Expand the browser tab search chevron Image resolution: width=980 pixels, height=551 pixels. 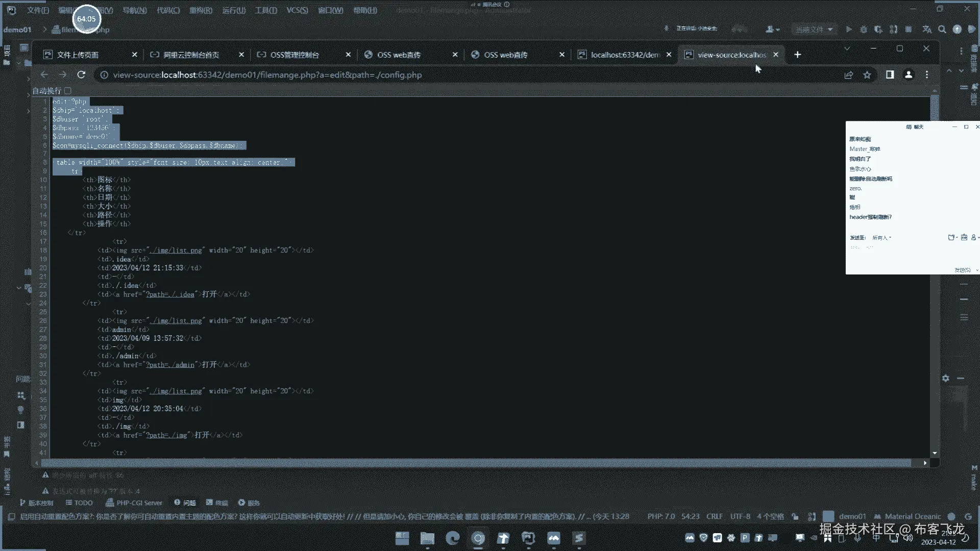[847, 48]
